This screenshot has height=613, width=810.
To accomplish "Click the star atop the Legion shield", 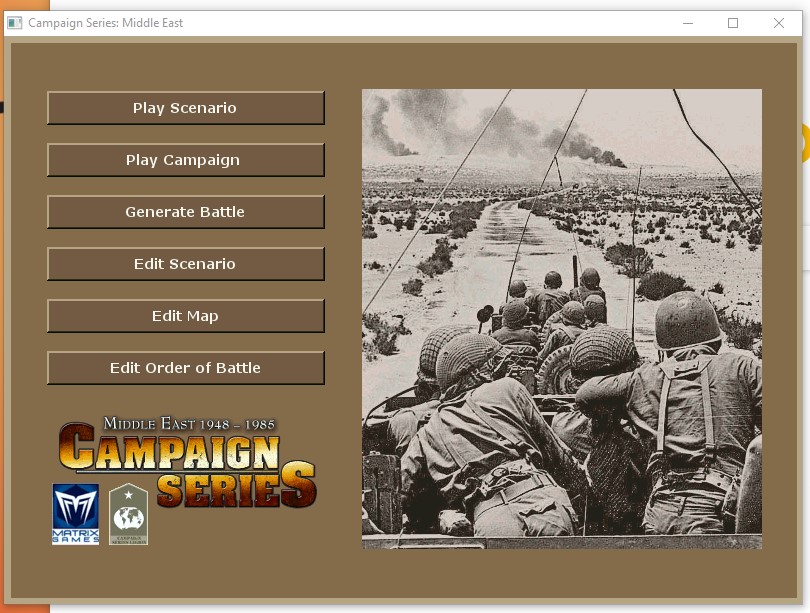I will pyautogui.click(x=128, y=493).
